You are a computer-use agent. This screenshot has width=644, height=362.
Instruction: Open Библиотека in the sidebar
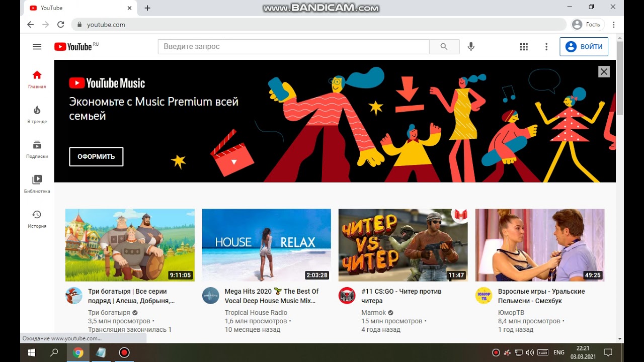pyautogui.click(x=37, y=184)
